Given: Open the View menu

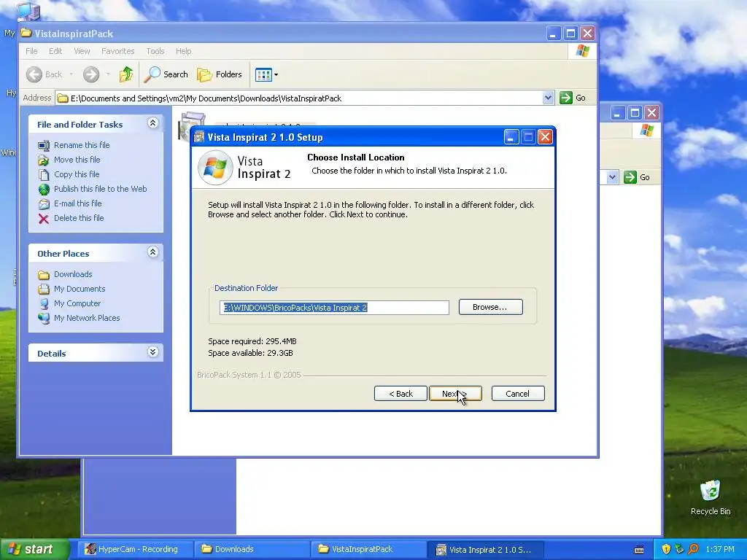Looking at the screenshot, I should tap(82, 51).
